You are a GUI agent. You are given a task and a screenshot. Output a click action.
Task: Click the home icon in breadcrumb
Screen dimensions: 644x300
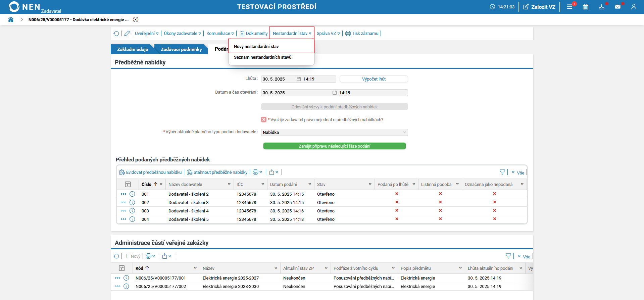11,19
